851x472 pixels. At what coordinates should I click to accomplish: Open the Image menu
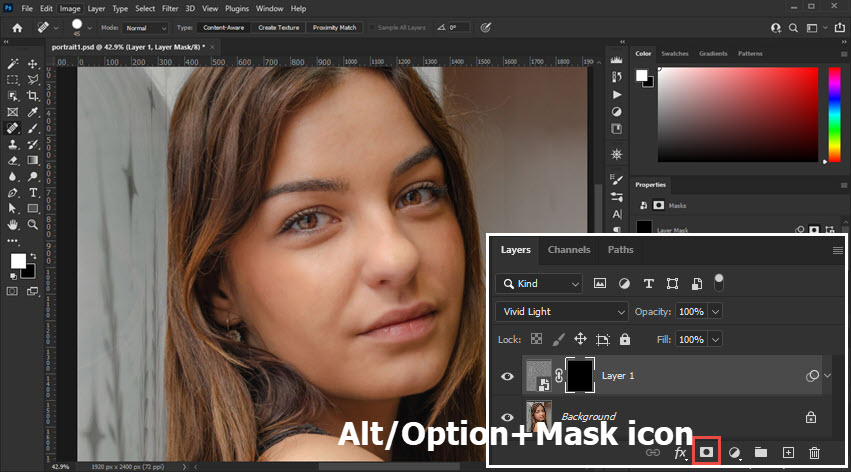point(69,9)
